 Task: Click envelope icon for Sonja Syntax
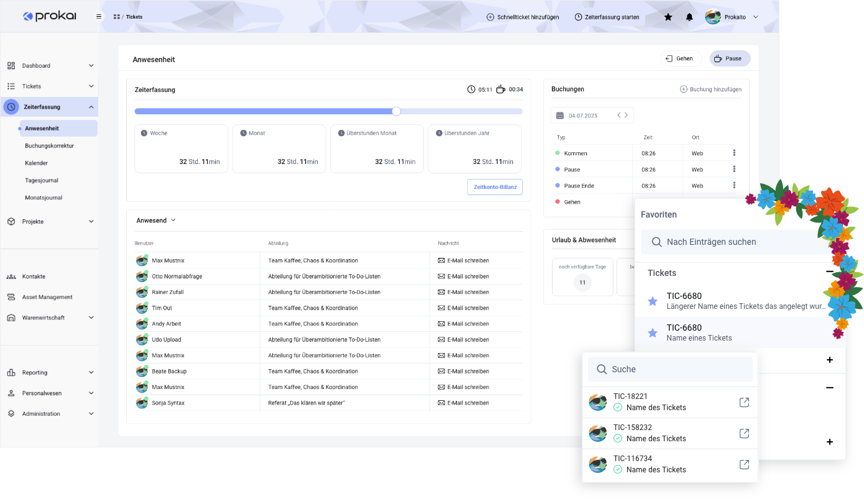tap(441, 403)
